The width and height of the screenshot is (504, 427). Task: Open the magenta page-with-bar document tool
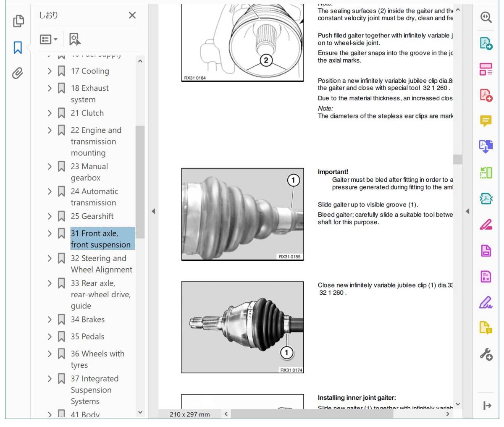coord(486,251)
